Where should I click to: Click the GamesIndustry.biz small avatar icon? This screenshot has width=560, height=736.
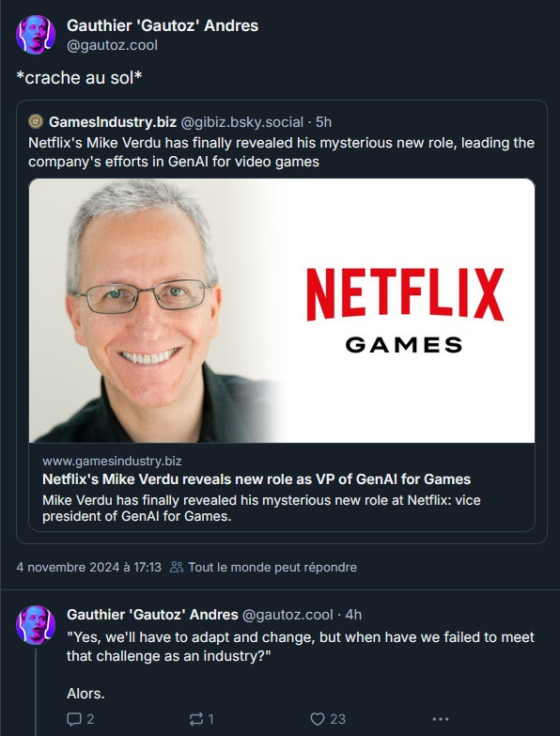click(36, 121)
